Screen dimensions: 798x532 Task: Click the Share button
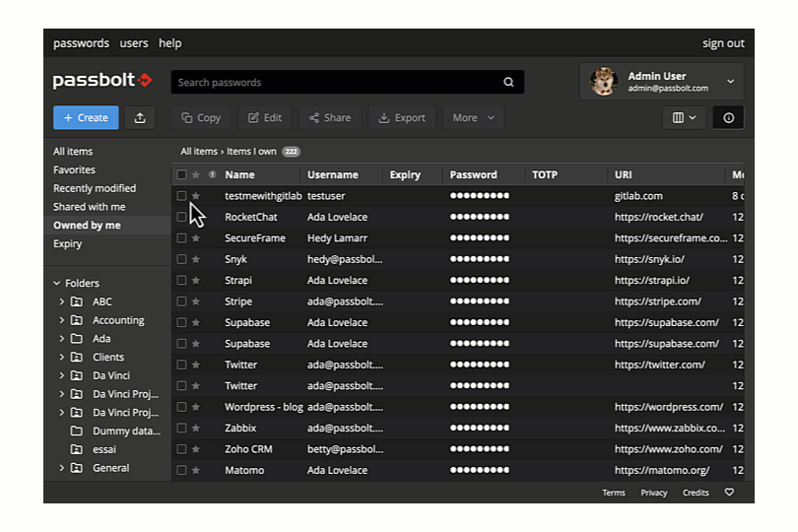pos(330,117)
